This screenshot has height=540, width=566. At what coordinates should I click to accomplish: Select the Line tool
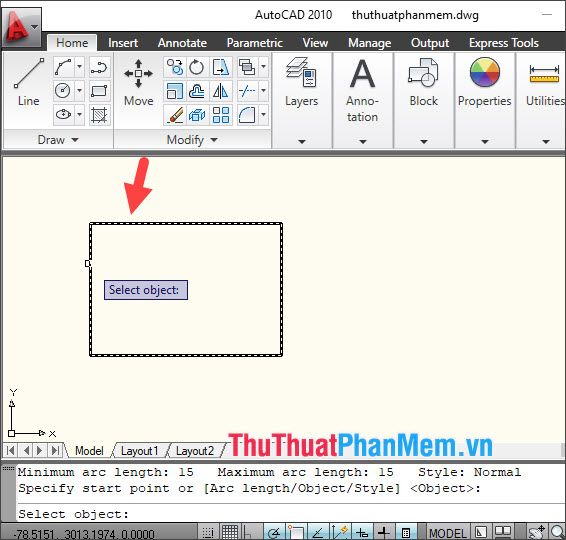click(29, 83)
